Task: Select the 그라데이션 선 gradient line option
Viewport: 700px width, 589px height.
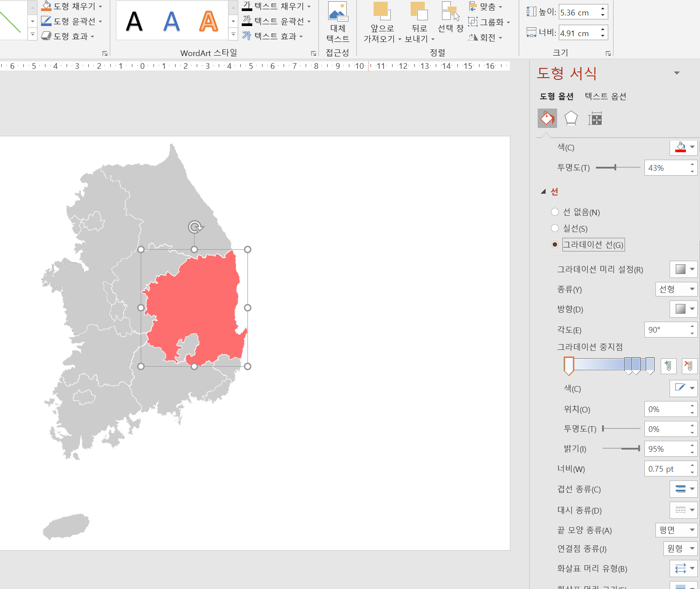Action: [x=555, y=244]
